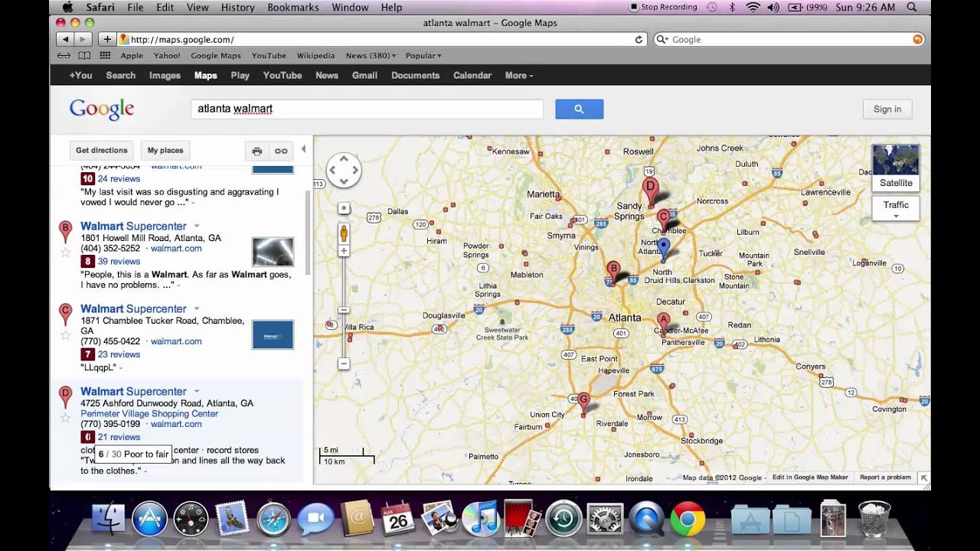This screenshot has height=551, width=980.
Task: Click the print icon in sidebar
Action: (x=257, y=151)
